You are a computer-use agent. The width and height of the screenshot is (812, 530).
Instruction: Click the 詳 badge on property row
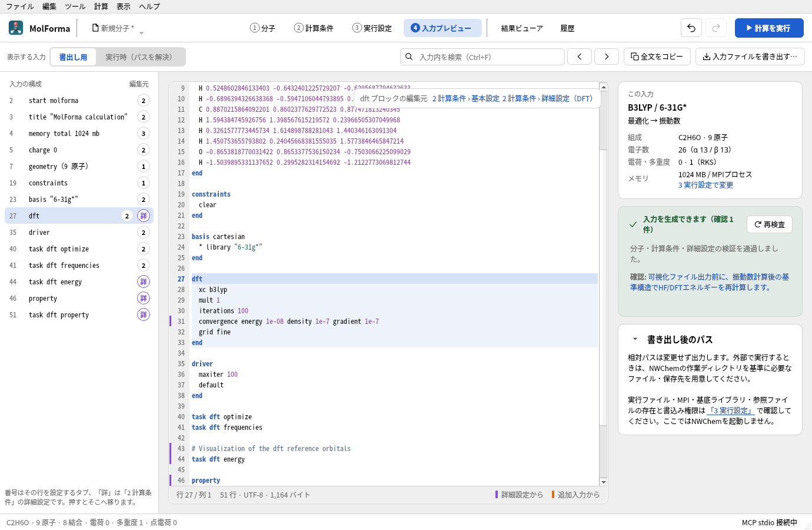[144, 298]
